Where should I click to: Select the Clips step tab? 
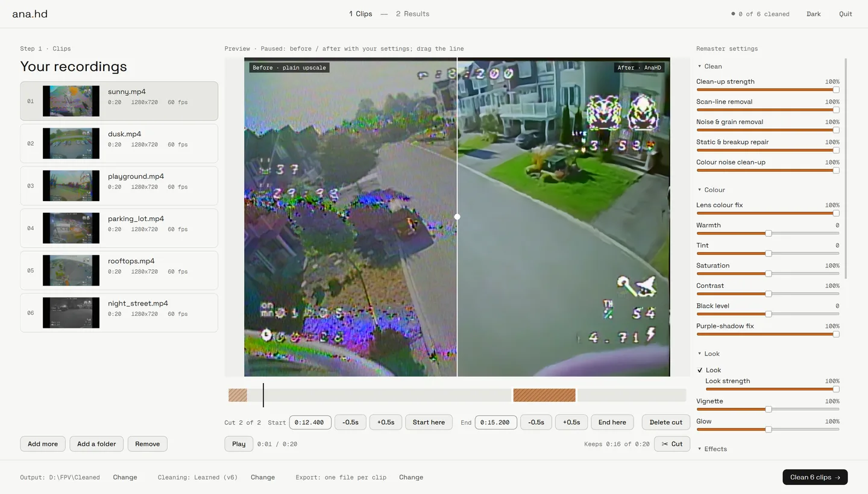pos(360,14)
